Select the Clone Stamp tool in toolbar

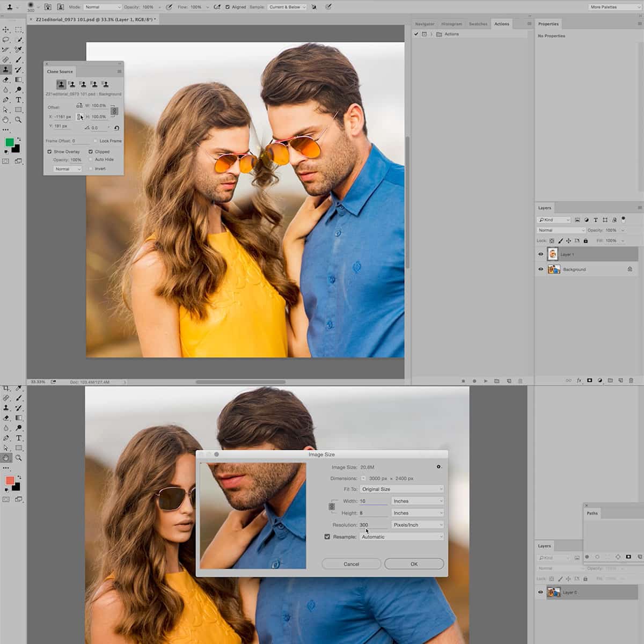pyautogui.click(x=6, y=70)
